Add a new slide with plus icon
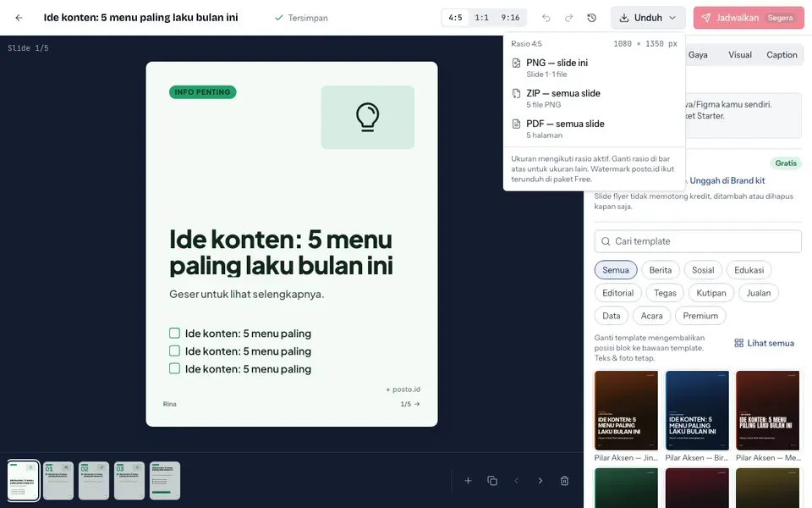Viewport: 812px width, 508px height. tap(468, 481)
